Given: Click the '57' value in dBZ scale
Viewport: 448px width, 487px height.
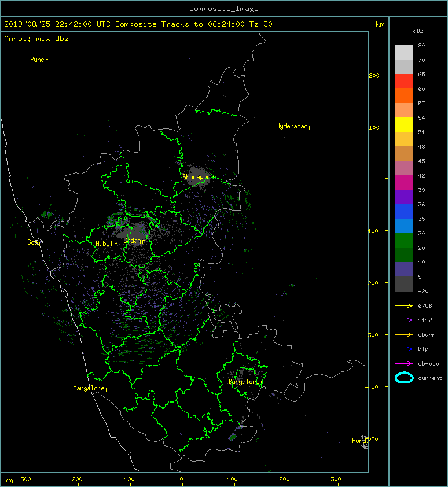Looking at the screenshot, I should click(x=421, y=103).
